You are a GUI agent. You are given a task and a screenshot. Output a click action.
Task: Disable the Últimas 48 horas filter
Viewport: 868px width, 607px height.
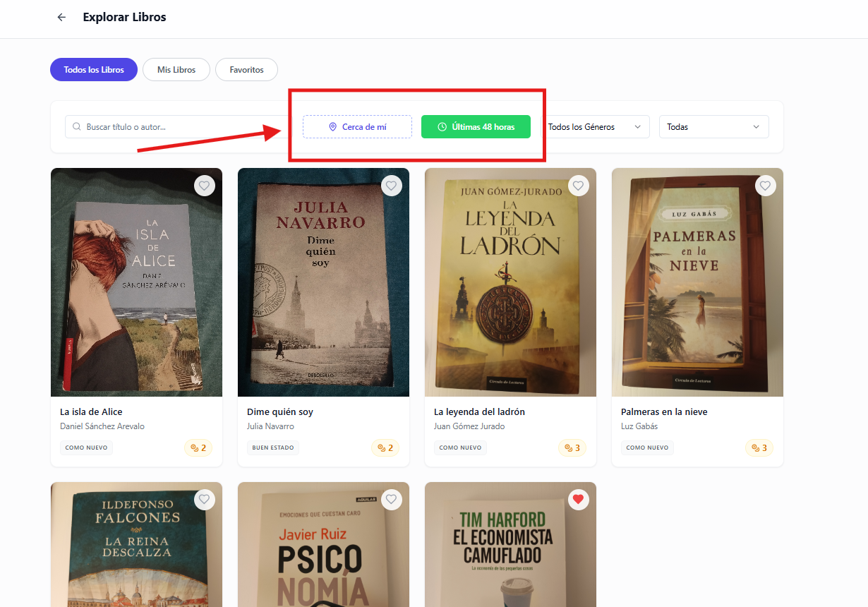(x=476, y=127)
